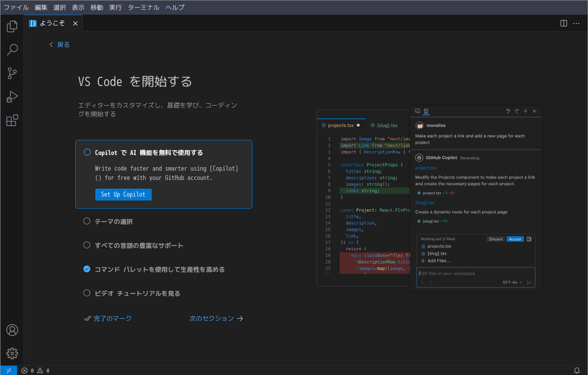Image resolution: width=588 pixels, height=375 pixels.
Task: Toggle the テーマの選択 step circle
Action: (87, 221)
